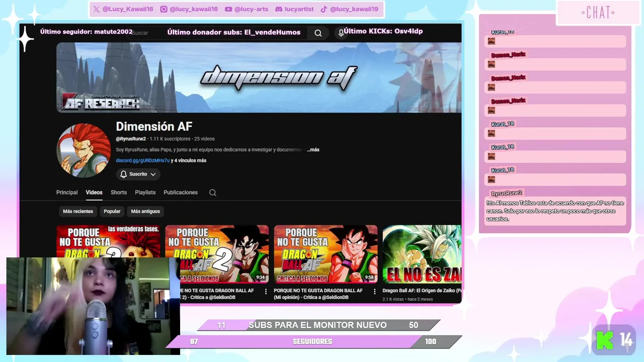Click the YouTube search magnifier icon
The width and height of the screenshot is (644, 362).
[318, 33]
